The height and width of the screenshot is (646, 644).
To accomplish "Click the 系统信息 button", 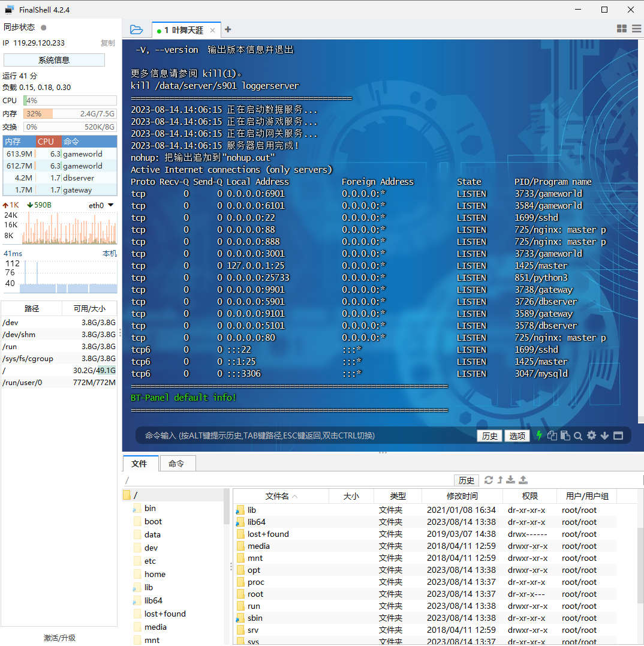I will (54, 60).
